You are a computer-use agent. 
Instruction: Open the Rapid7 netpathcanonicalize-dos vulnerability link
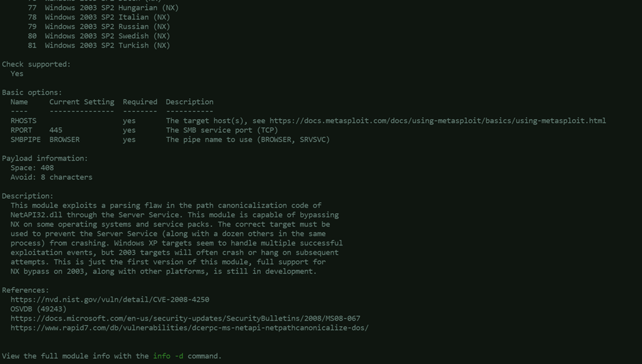[x=189, y=328]
